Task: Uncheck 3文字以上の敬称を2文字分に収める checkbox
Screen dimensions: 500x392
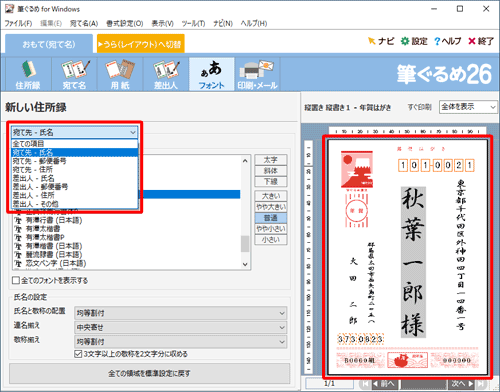Action: [78, 354]
